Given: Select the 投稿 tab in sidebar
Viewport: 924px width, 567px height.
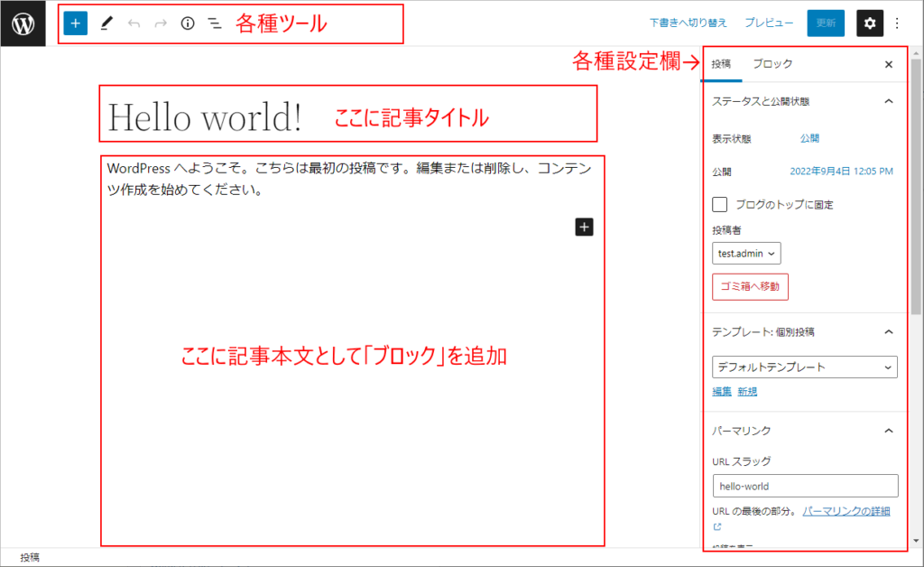Looking at the screenshot, I should tap(721, 64).
